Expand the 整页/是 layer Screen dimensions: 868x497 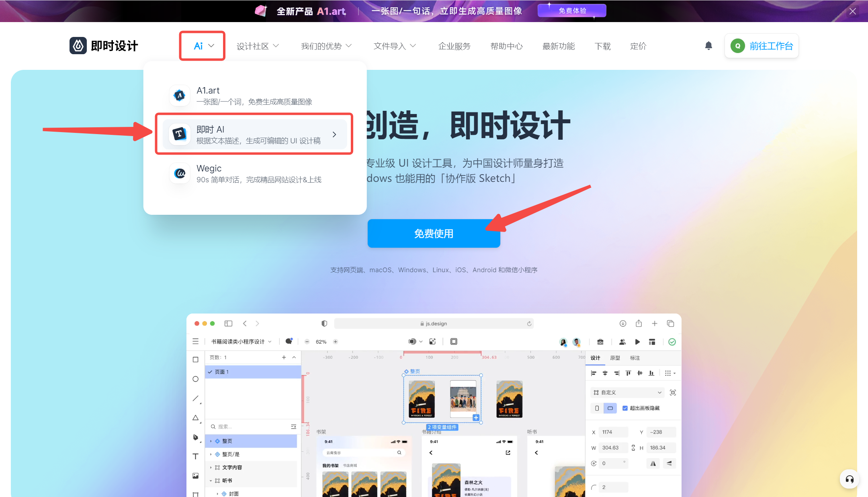(211, 454)
